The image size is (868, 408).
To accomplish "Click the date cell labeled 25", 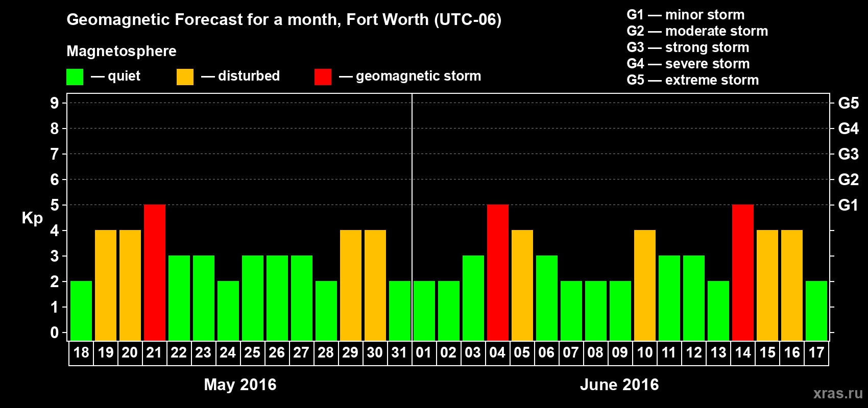I will coord(253,353).
